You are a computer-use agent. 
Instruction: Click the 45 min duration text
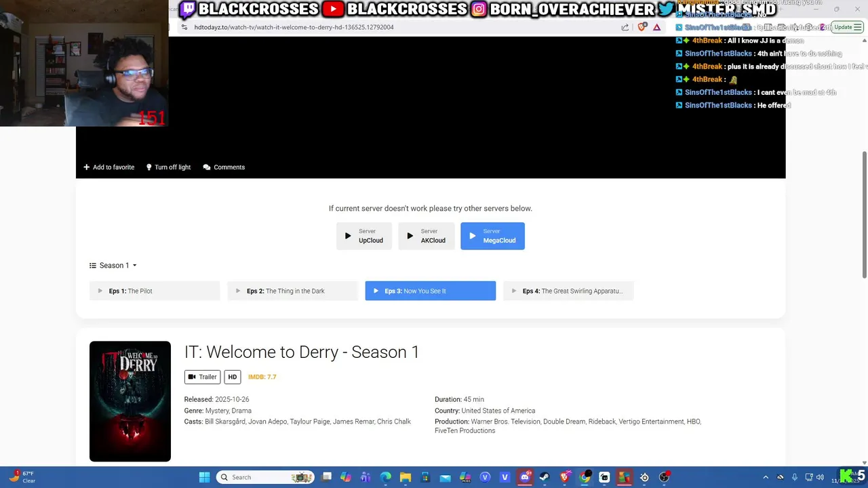pyautogui.click(x=473, y=400)
